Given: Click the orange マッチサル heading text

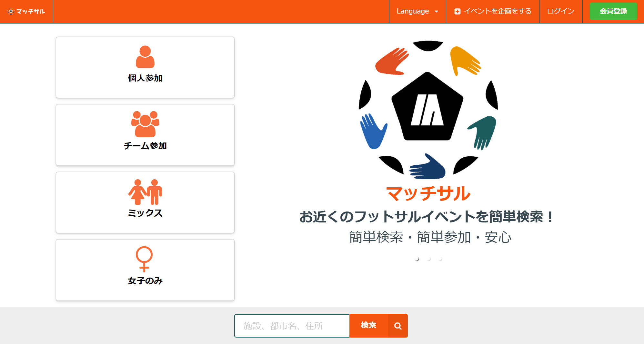Looking at the screenshot, I should click(428, 194).
